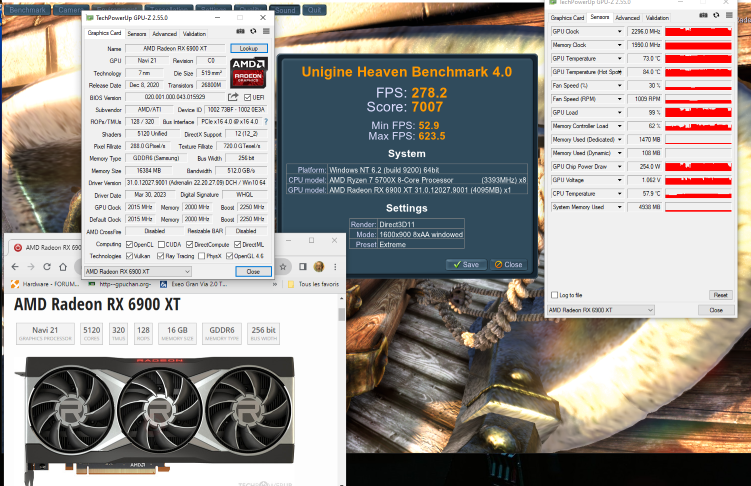Open GPU selector dropdown in Sensors window

coord(601,310)
